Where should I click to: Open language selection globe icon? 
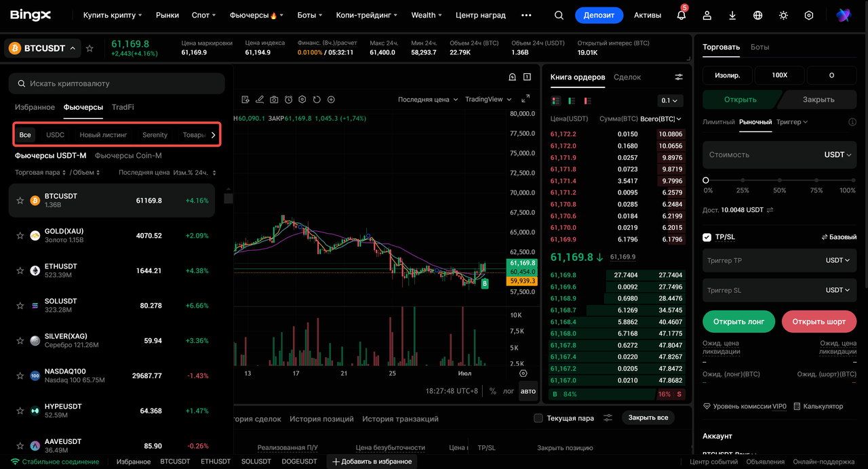point(758,15)
